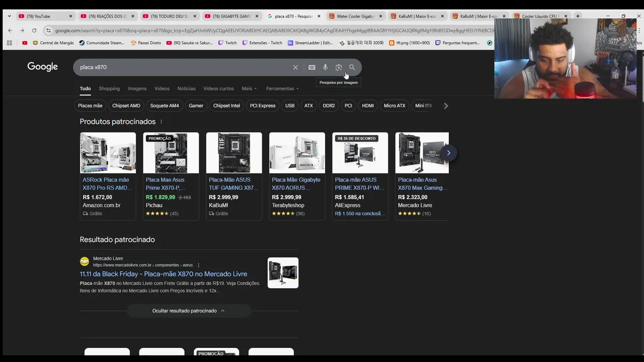The height and width of the screenshot is (362, 644).
Task: Open the "Comunidade Steam" bookmark
Action: pyautogui.click(x=102, y=43)
